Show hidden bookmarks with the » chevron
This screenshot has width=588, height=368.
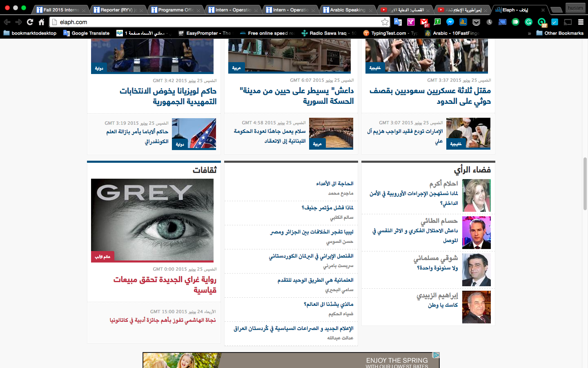pos(529,33)
